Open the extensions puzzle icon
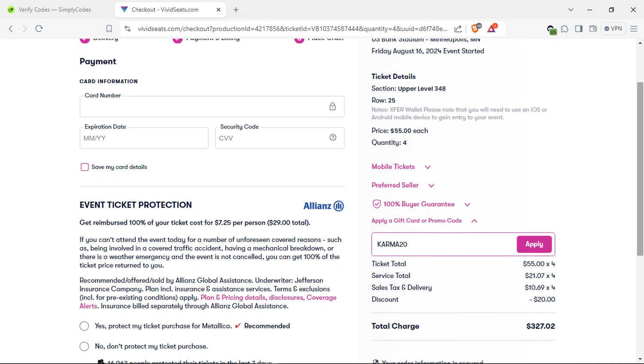 point(565,29)
